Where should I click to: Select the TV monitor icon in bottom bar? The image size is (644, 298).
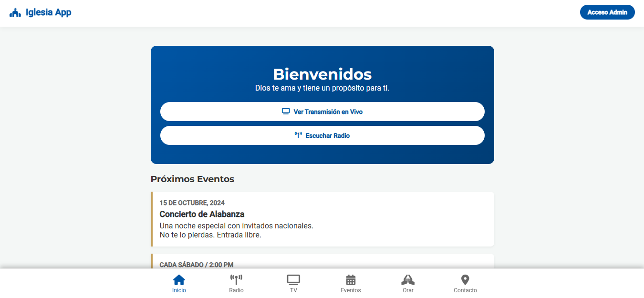click(293, 280)
